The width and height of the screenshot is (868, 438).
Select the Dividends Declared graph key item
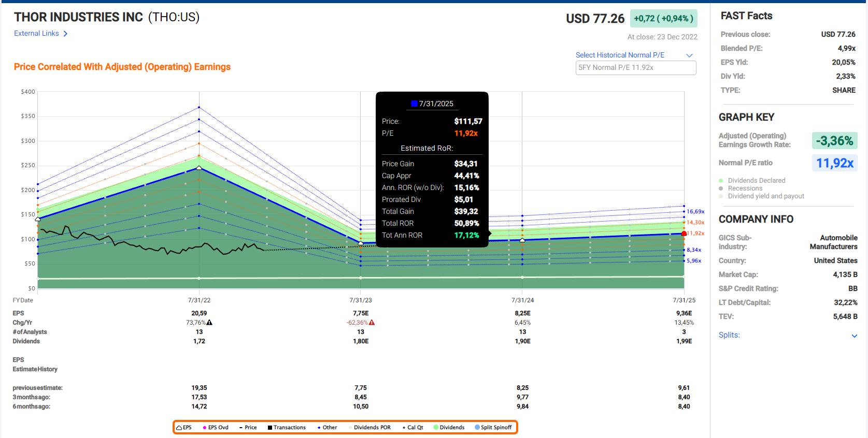point(752,181)
